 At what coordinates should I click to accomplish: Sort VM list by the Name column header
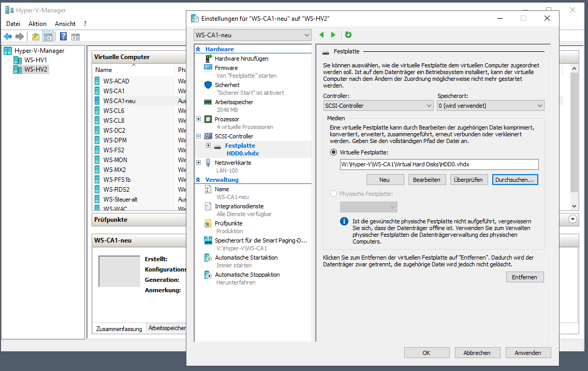[x=133, y=70]
